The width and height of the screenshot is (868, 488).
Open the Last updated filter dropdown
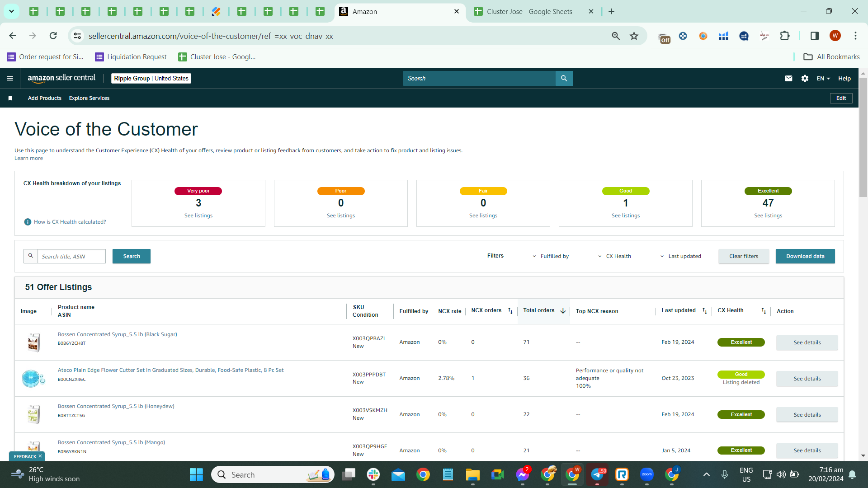680,256
